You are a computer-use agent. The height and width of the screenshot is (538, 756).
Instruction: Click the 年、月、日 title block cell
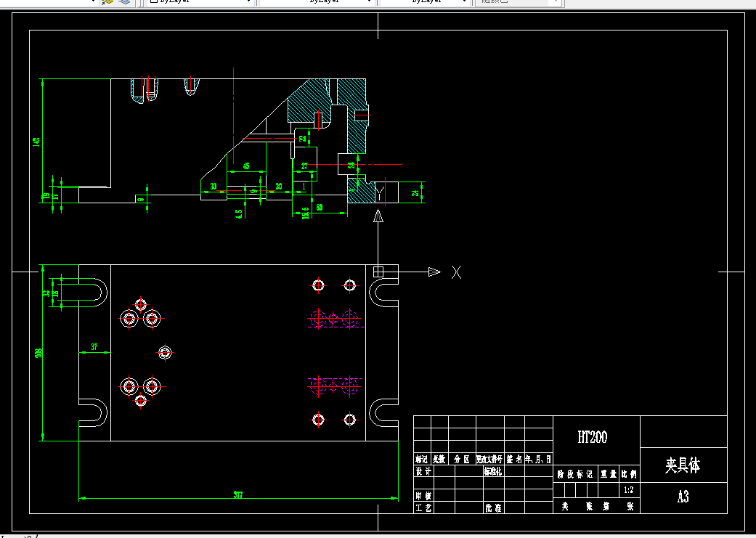(x=538, y=460)
